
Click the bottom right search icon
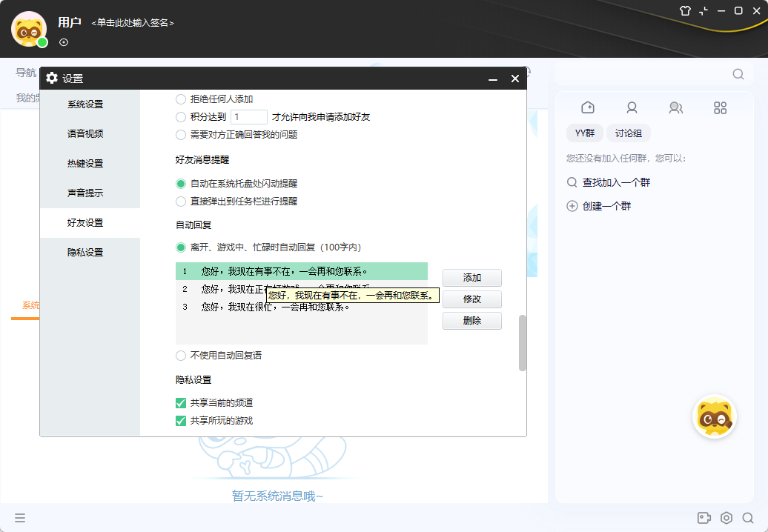click(748, 518)
